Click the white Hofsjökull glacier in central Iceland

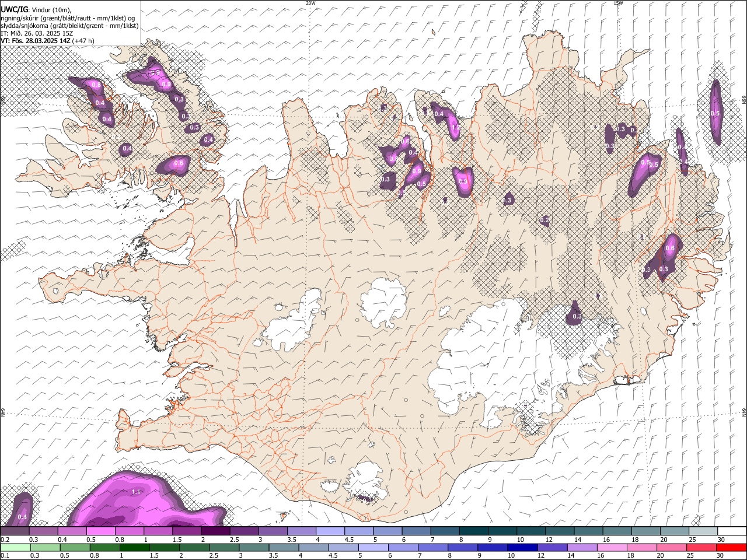point(383,302)
